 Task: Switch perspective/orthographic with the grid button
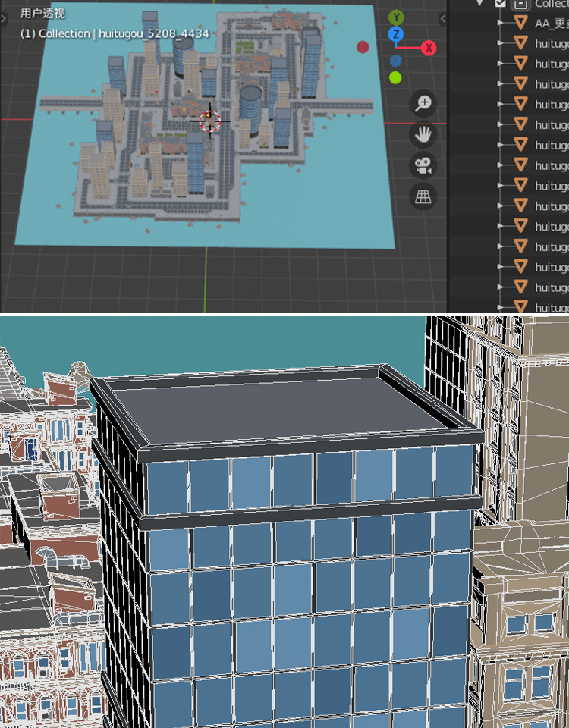[423, 197]
